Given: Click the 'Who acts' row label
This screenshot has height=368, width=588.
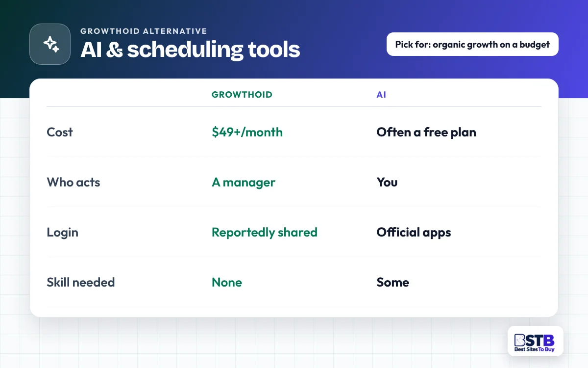Looking at the screenshot, I should point(73,182).
